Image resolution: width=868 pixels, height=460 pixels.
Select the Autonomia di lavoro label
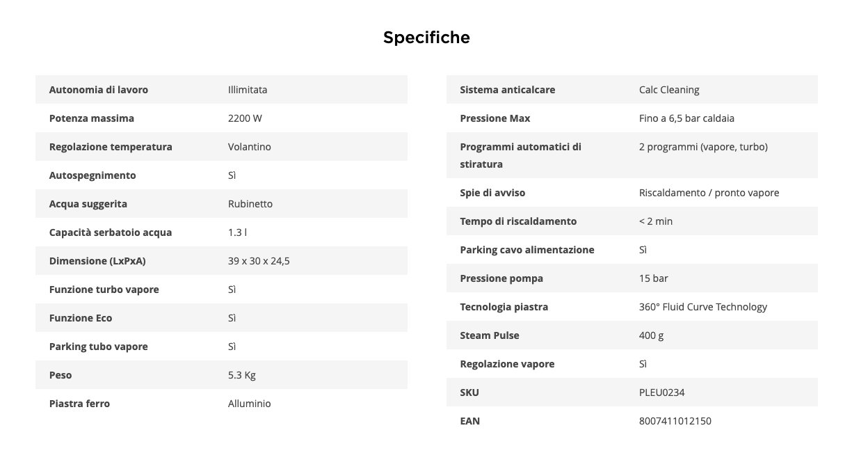[x=99, y=90]
